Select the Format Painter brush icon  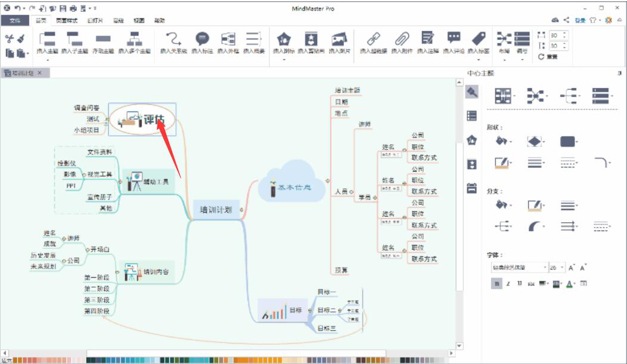(21, 39)
